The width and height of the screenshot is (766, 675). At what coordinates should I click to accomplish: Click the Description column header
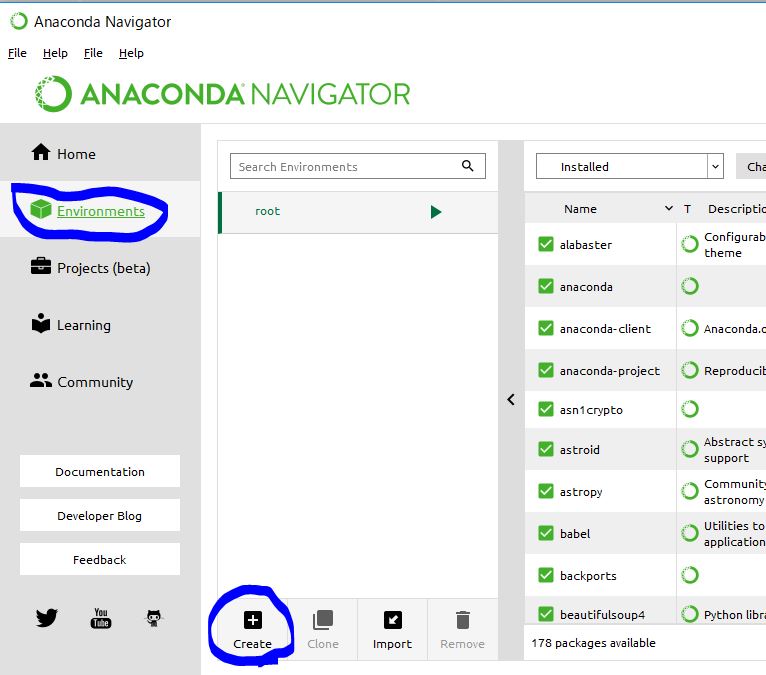click(x=737, y=209)
